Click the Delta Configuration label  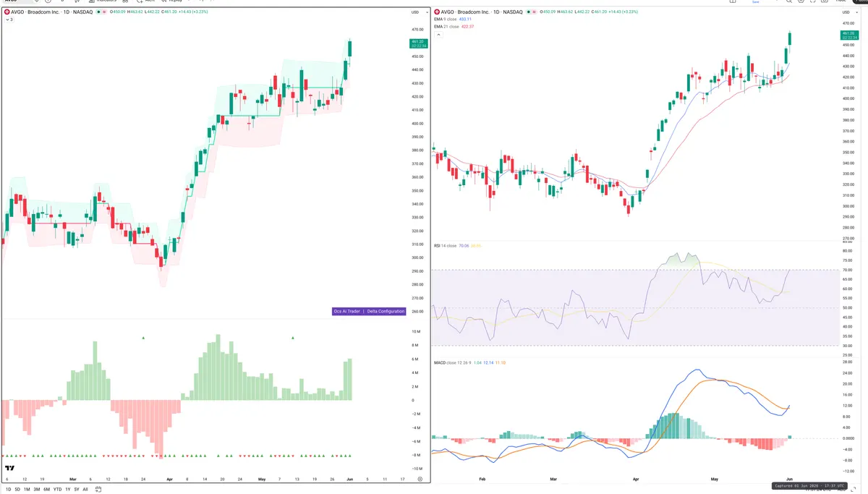coord(386,311)
